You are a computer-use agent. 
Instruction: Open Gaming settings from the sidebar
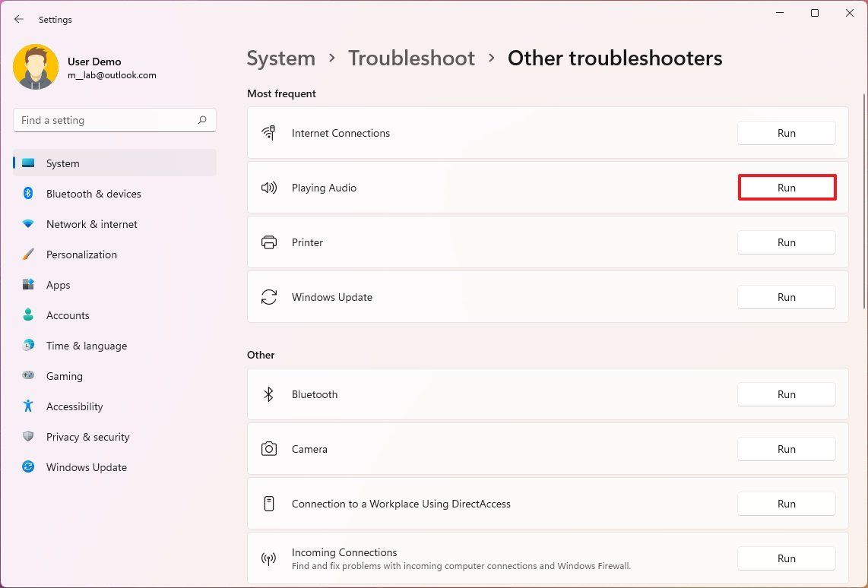tap(64, 375)
